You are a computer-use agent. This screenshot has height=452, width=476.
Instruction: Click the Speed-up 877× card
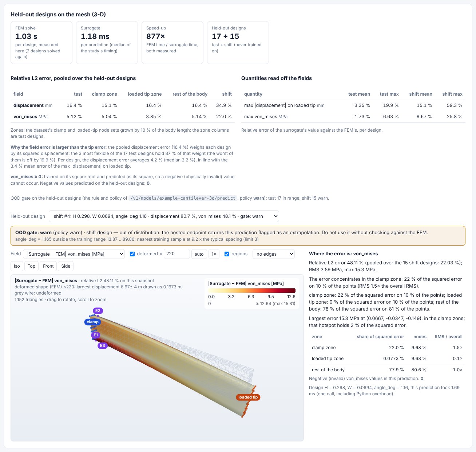(172, 43)
